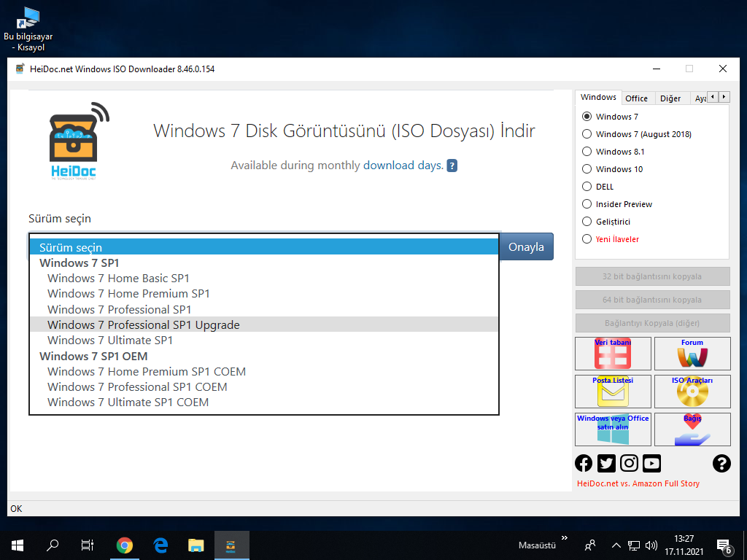Click the HeiDoc treasure chest logo
This screenshot has width=747, height=560.
[x=79, y=141]
